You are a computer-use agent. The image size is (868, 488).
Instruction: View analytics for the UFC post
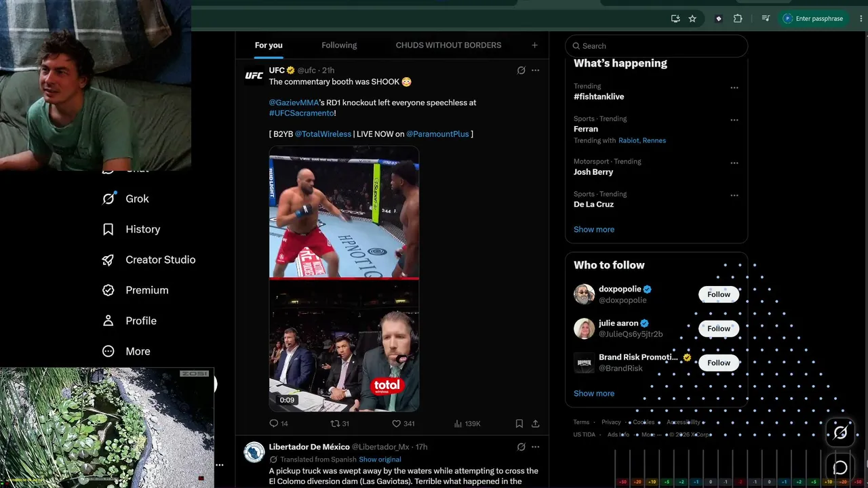pyautogui.click(x=467, y=424)
